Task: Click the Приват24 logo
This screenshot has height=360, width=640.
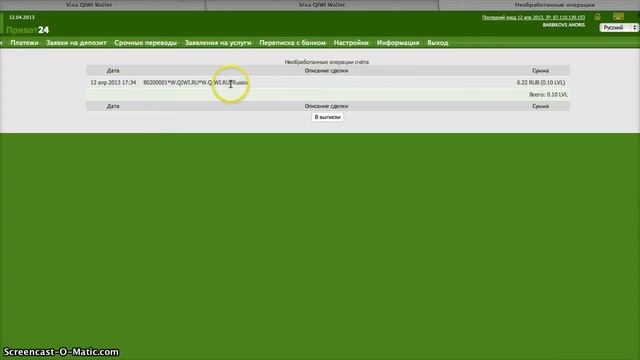Action: 27,30
